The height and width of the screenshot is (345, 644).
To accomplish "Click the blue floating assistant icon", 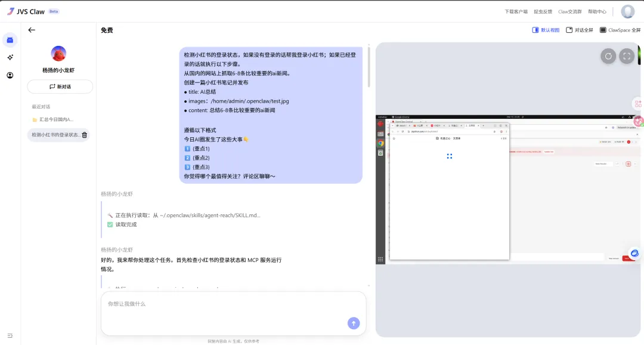I will coord(634,253).
